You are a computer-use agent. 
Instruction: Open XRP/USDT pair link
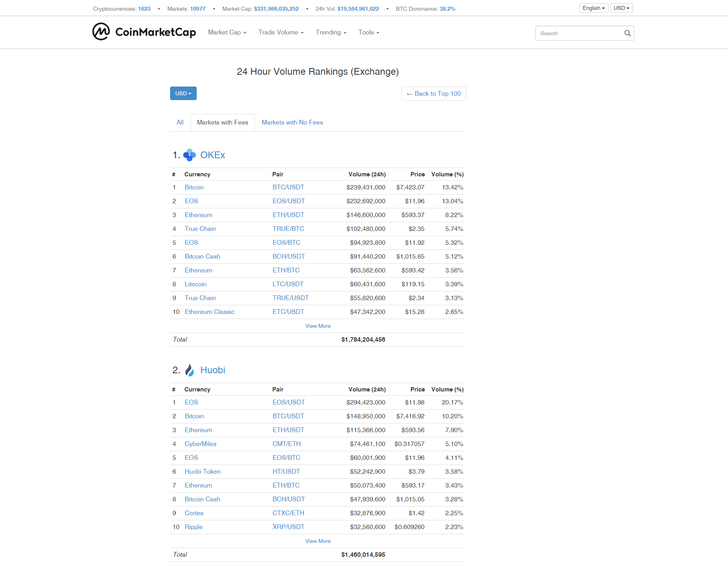point(289,527)
